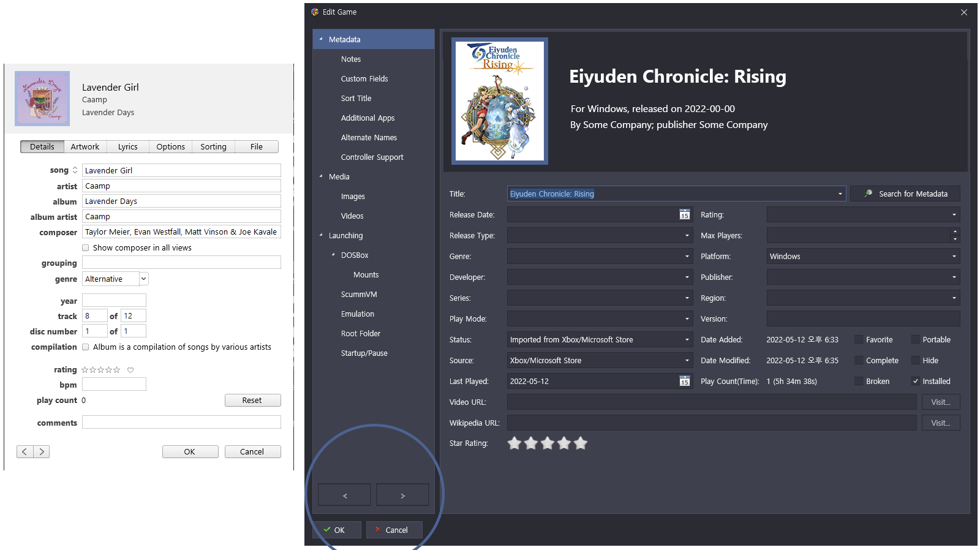Image resolution: width=980 pixels, height=550 pixels.
Task: Open Controller Support in sidebar
Action: pyautogui.click(x=374, y=157)
